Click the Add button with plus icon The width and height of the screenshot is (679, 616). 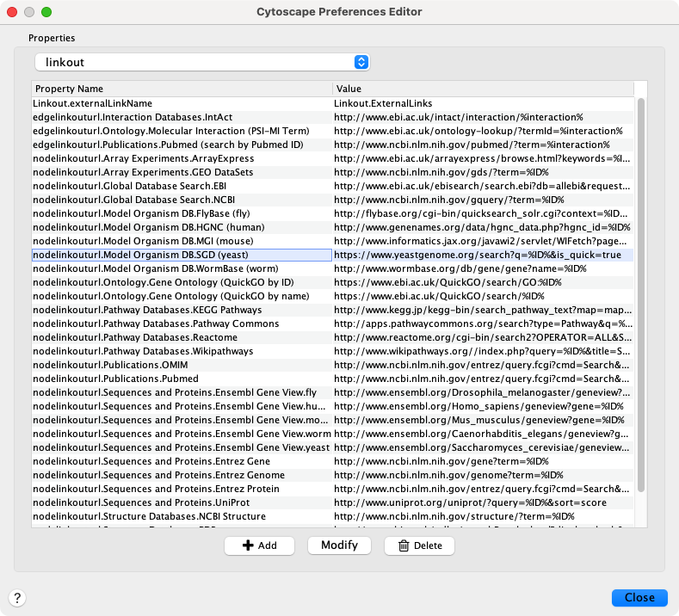(259, 545)
